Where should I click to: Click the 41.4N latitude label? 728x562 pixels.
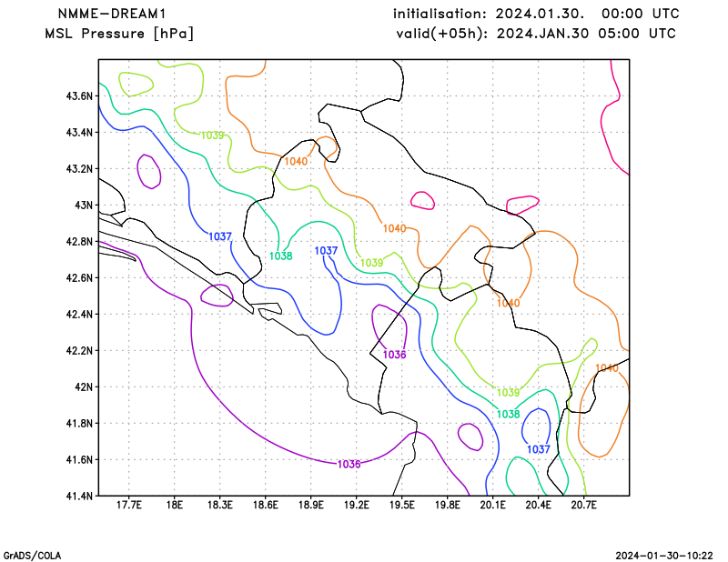79,496
